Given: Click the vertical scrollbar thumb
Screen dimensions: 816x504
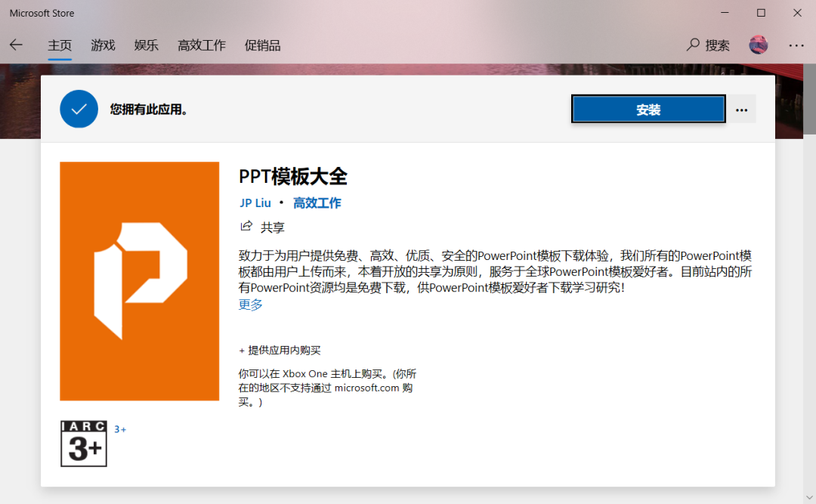Looking at the screenshot, I should 810,100.
